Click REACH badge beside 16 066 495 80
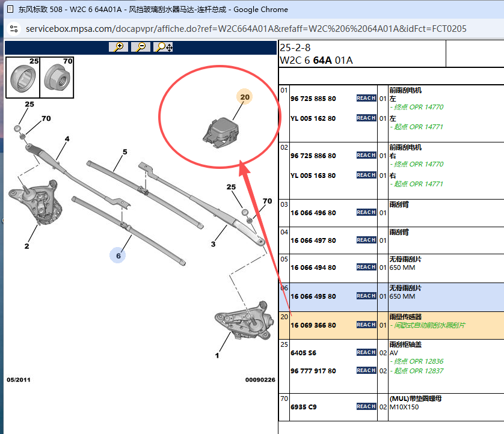The height and width of the screenshot is (434, 504). coord(366,296)
